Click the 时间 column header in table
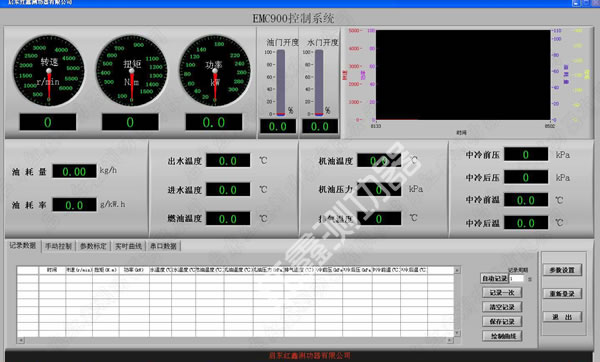This screenshot has width=600, height=362. (52, 270)
